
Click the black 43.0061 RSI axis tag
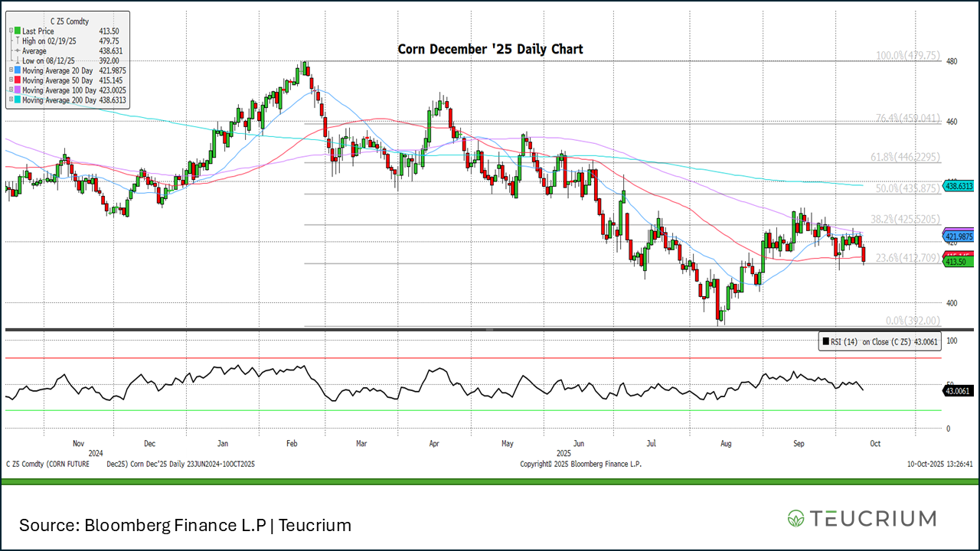coord(959,390)
